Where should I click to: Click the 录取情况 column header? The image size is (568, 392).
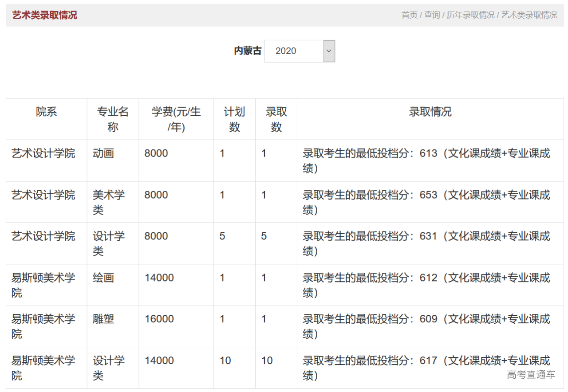(430, 112)
